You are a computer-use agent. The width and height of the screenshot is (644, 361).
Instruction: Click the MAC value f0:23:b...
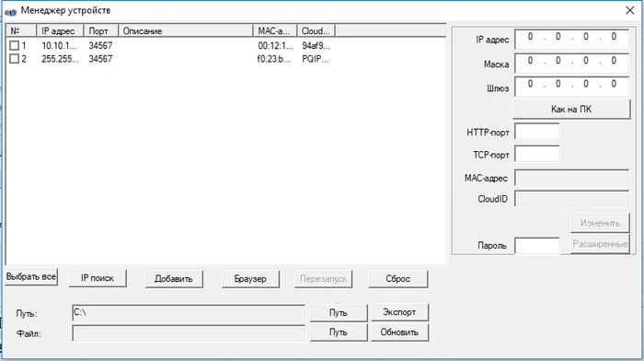click(x=273, y=59)
